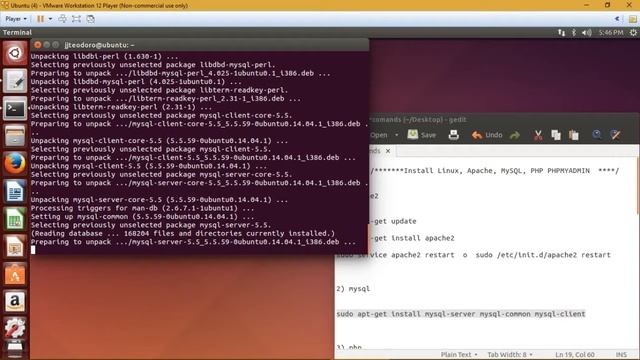The height and width of the screenshot is (360, 640).
Task: Click the VMware pause VM button
Action: 40,19
